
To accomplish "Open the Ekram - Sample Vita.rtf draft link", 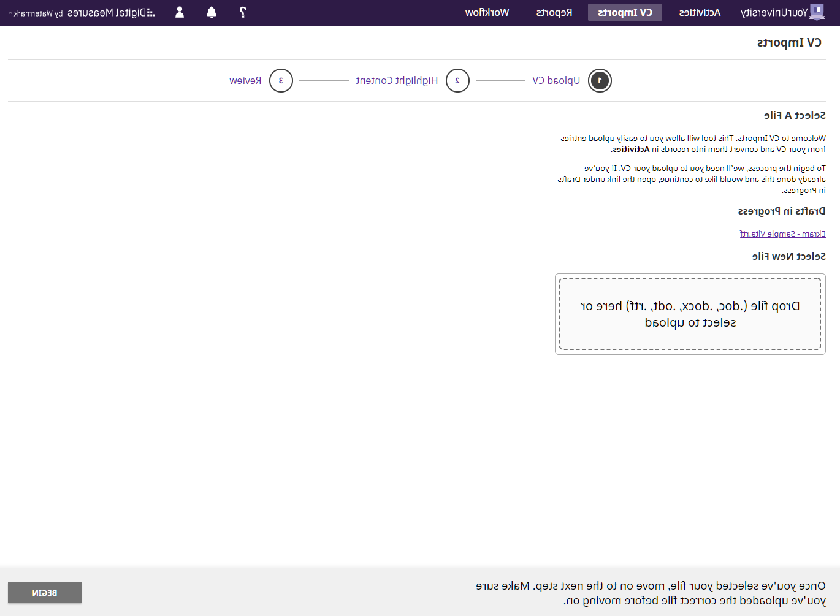I will pyautogui.click(x=782, y=234).
